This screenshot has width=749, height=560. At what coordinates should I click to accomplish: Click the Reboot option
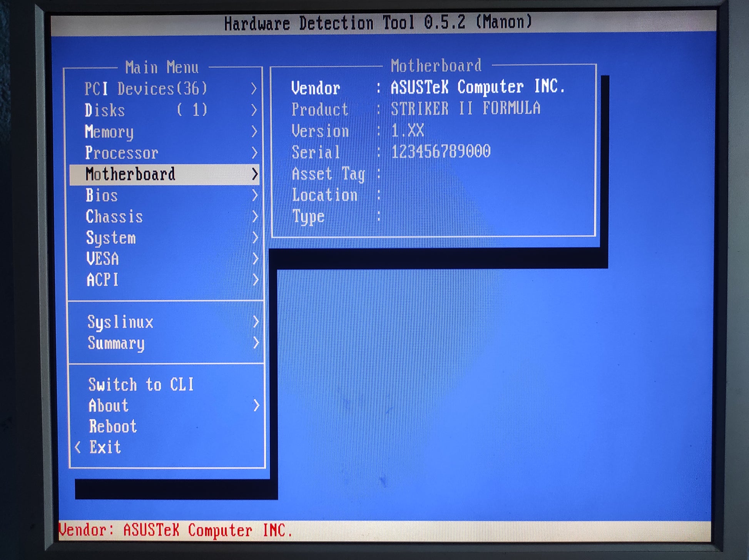pos(113,427)
